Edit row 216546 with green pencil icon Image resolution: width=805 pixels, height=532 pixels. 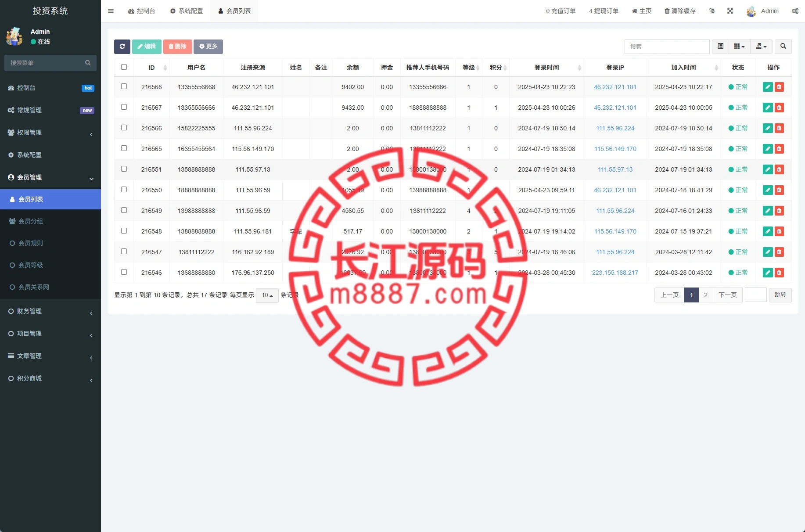768,273
